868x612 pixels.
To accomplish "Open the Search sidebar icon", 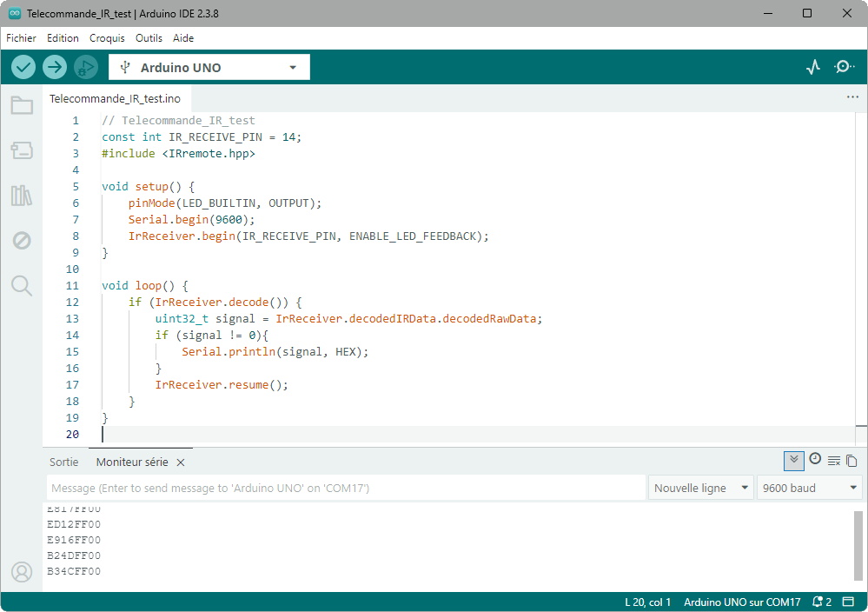I will pos(22,285).
